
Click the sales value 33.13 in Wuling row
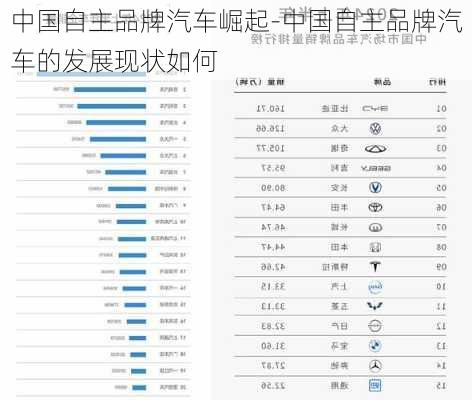point(273,306)
